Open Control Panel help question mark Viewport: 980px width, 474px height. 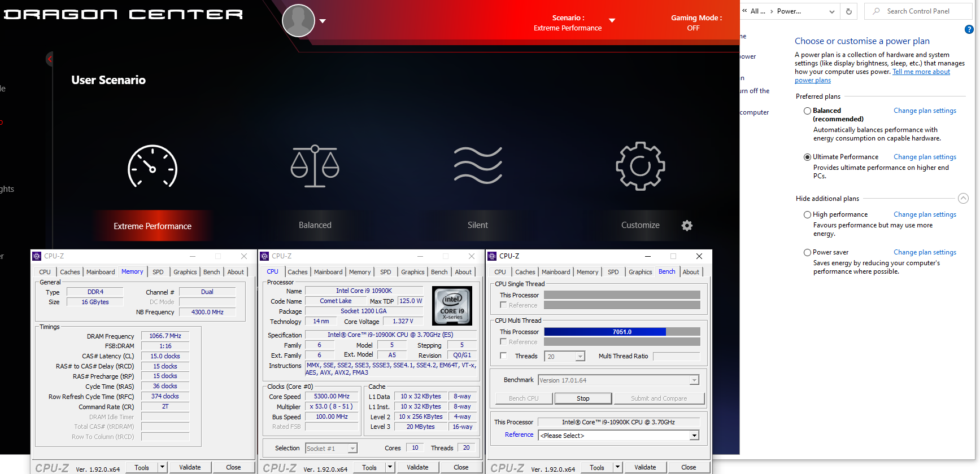(969, 30)
